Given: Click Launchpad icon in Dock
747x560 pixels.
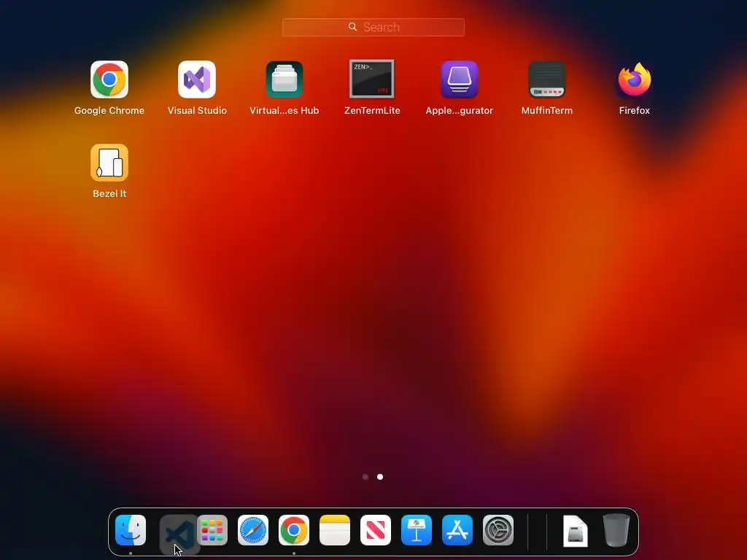Looking at the screenshot, I should coord(212,530).
